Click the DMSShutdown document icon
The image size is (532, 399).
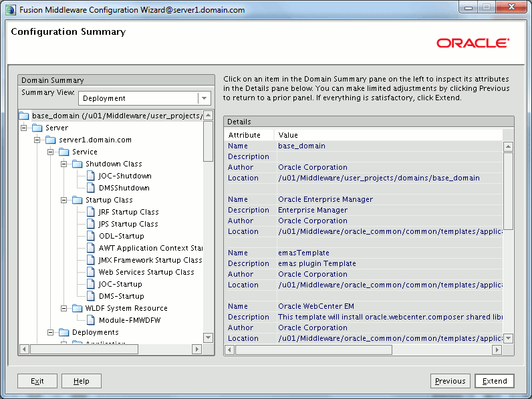tap(91, 188)
